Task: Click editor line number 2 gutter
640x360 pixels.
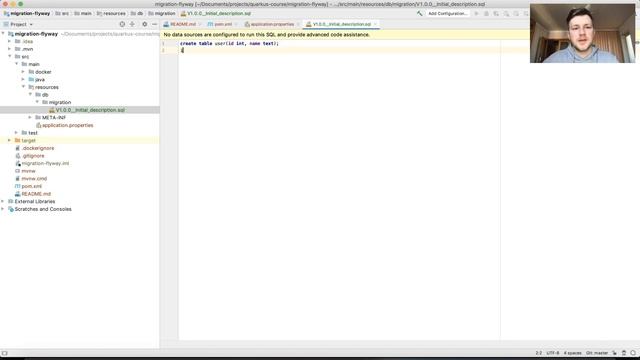Action: click(164, 50)
